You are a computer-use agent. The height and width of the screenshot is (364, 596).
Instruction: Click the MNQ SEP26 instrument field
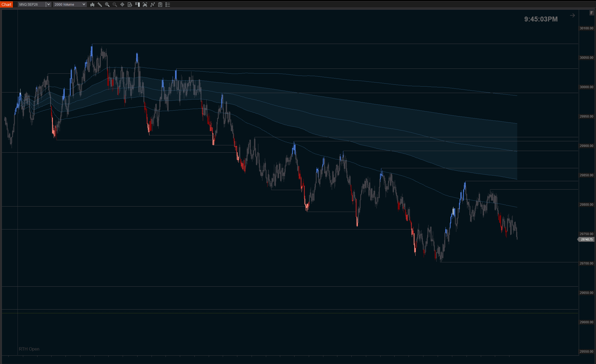point(32,5)
